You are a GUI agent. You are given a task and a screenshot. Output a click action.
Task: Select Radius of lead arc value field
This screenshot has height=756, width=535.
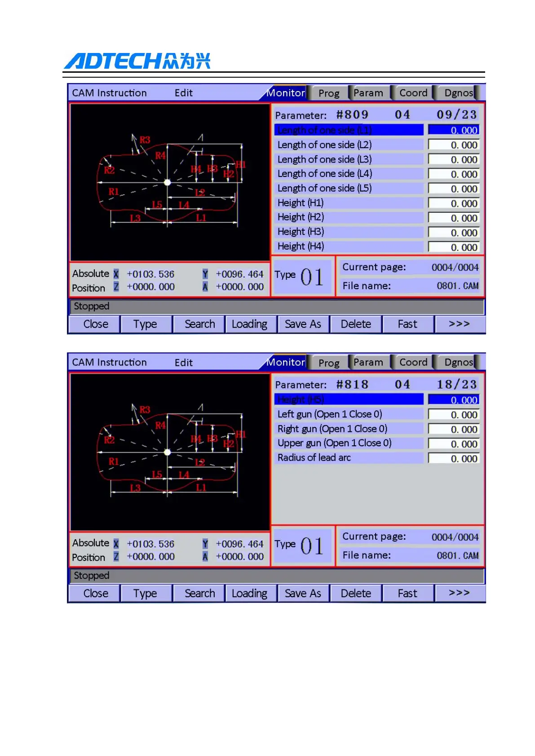(x=454, y=458)
